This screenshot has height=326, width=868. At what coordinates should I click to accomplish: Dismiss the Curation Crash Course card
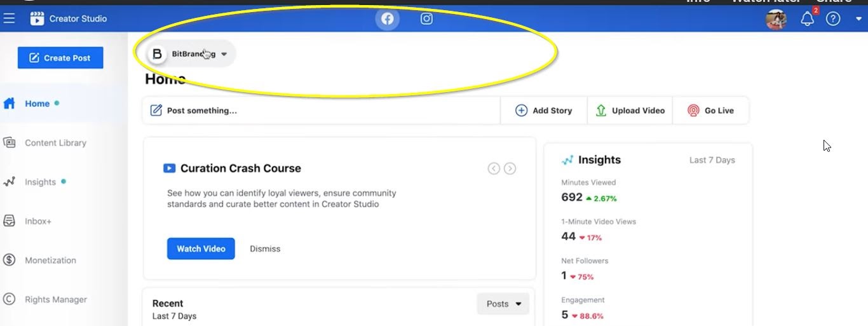[x=265, y=248]
